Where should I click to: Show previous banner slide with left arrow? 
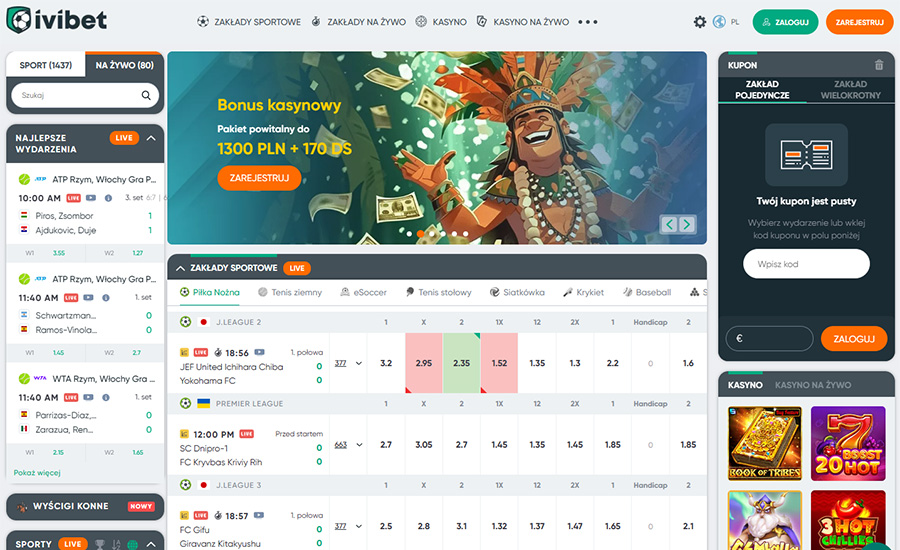pyautogui.click(x=669, y=224)
